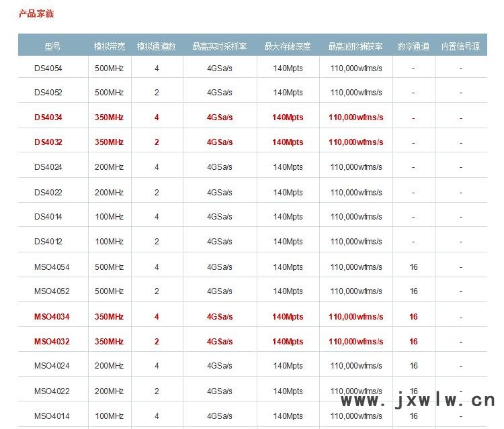The image size is (504, 429).
Task: Click 4GSa/s in the DS4054 row
Action: [x=220, y=68]
